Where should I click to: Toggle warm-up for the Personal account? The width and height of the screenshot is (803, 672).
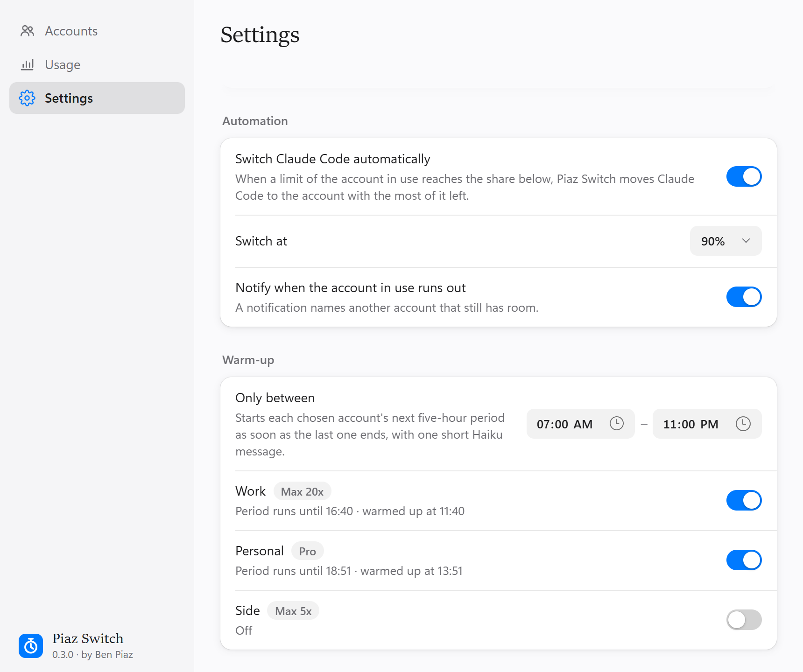click(x=744, y=560)
